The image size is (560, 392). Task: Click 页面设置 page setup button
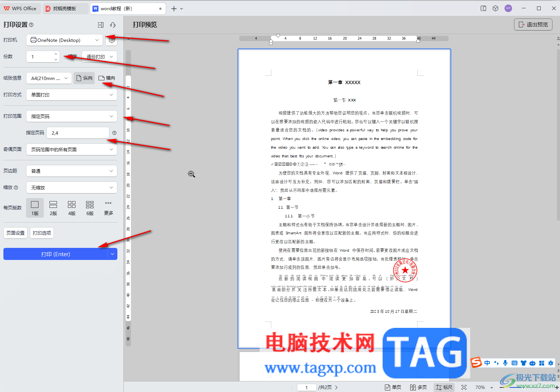15,233
